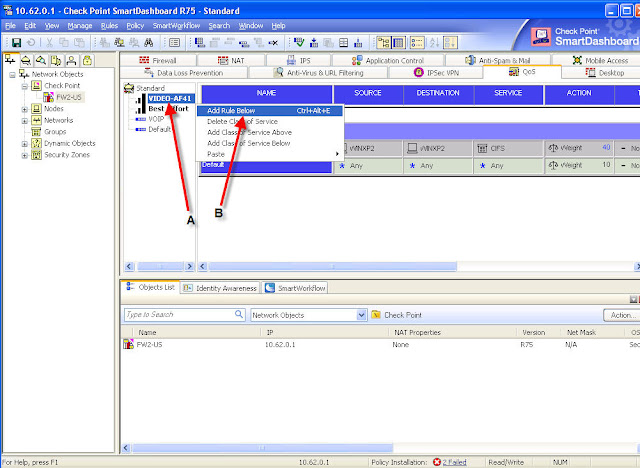
Task: Select the Network Objects tree tab icon
Action: coord(11,60)
